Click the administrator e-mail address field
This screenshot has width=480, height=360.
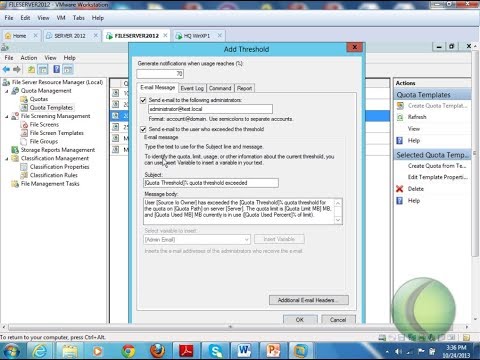pyautogui.click(x=210, y=109)
